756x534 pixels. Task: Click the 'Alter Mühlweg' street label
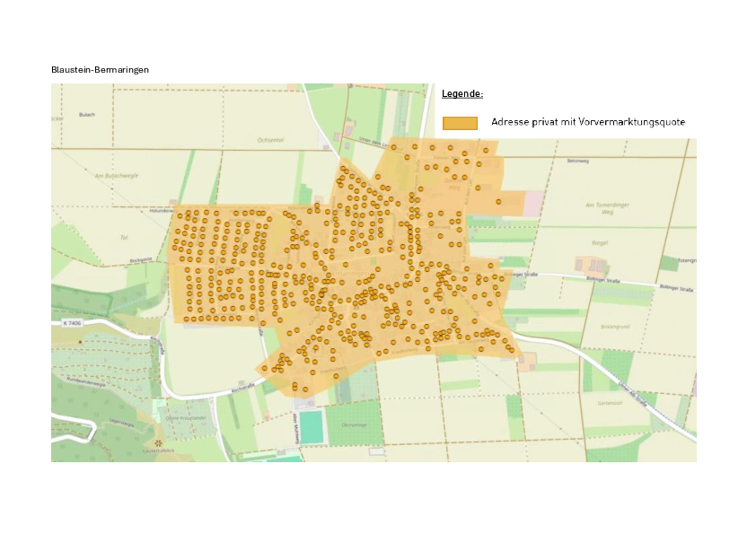(x=296, y=426)
